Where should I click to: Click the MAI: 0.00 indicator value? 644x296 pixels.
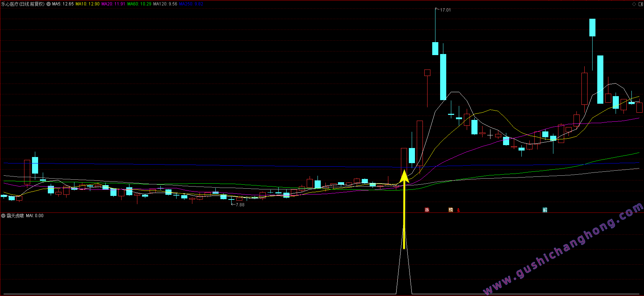click(35, 216)
